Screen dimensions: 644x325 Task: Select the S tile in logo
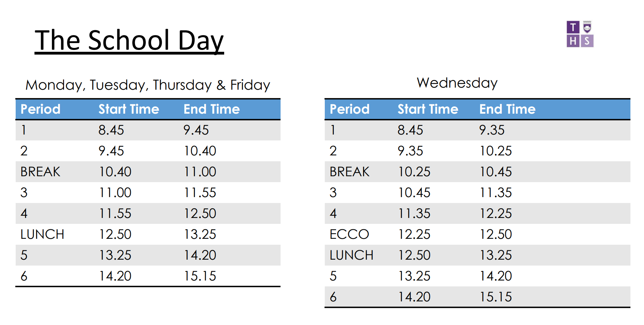(587, 41)
